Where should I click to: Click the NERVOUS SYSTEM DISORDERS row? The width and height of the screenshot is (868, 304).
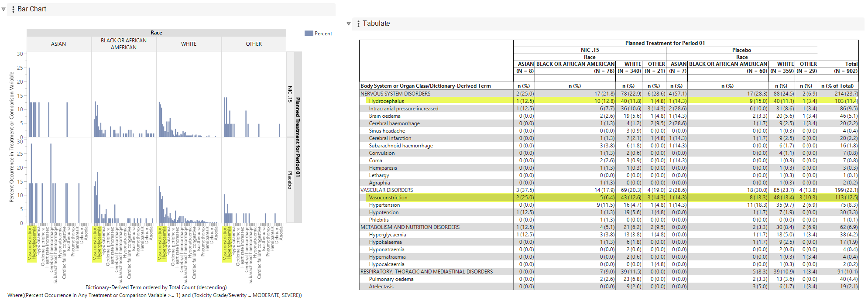[609, 94]
